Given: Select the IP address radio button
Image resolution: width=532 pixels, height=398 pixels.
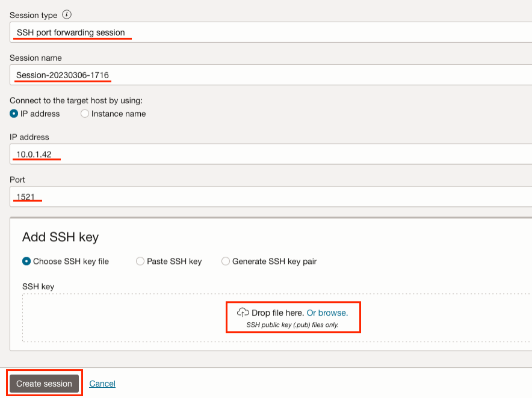Looking at the screenshot, I should 14,114.
